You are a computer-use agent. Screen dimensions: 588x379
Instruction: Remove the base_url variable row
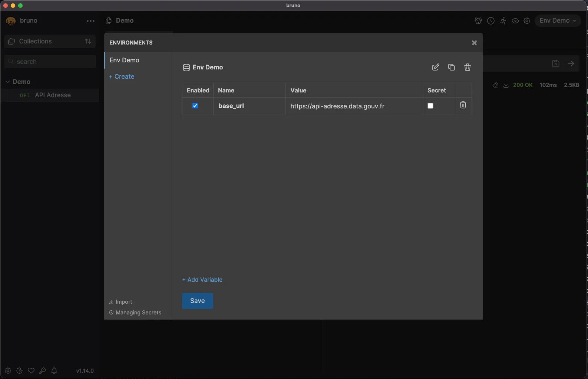click(463, 105)
